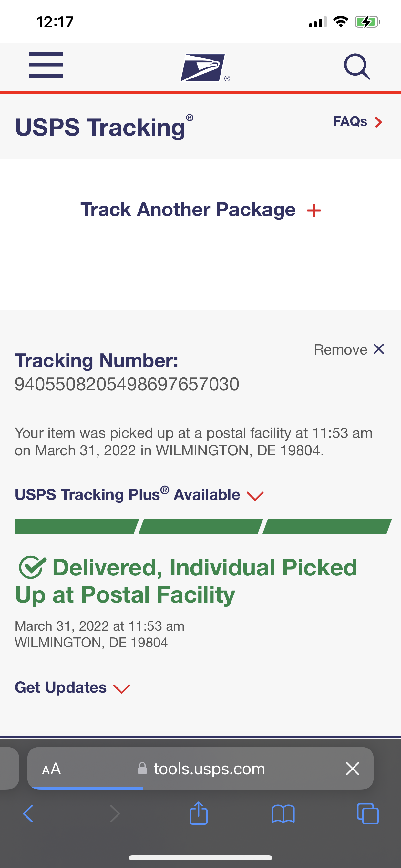Open the hamburger navigation menu
Viewport: 401px width, 868px height.
click(x=46, y=65)
